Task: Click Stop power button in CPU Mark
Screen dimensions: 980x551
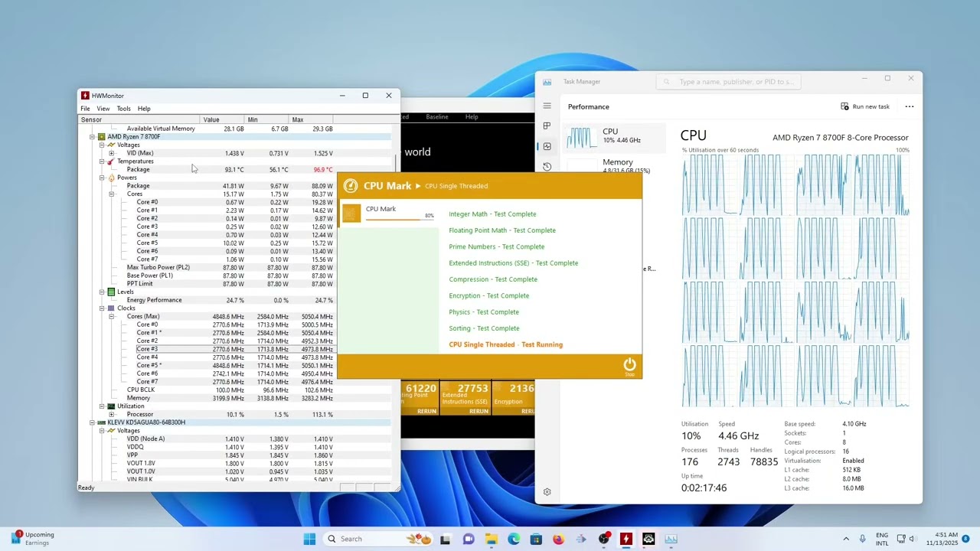Action: (629, 365)
